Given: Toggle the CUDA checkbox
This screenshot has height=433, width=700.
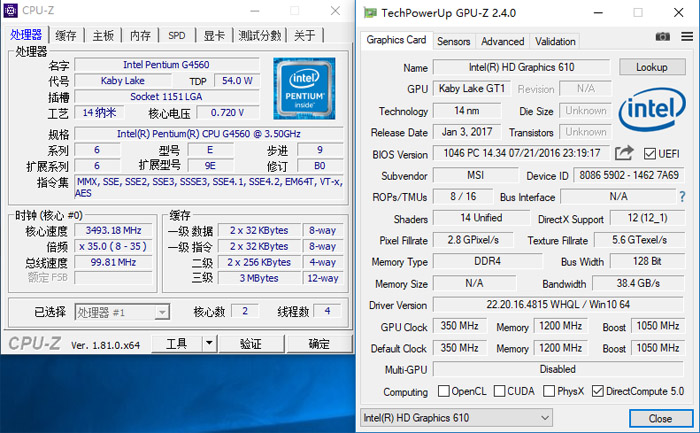Looking at the screenshot, I should (500, 391).
